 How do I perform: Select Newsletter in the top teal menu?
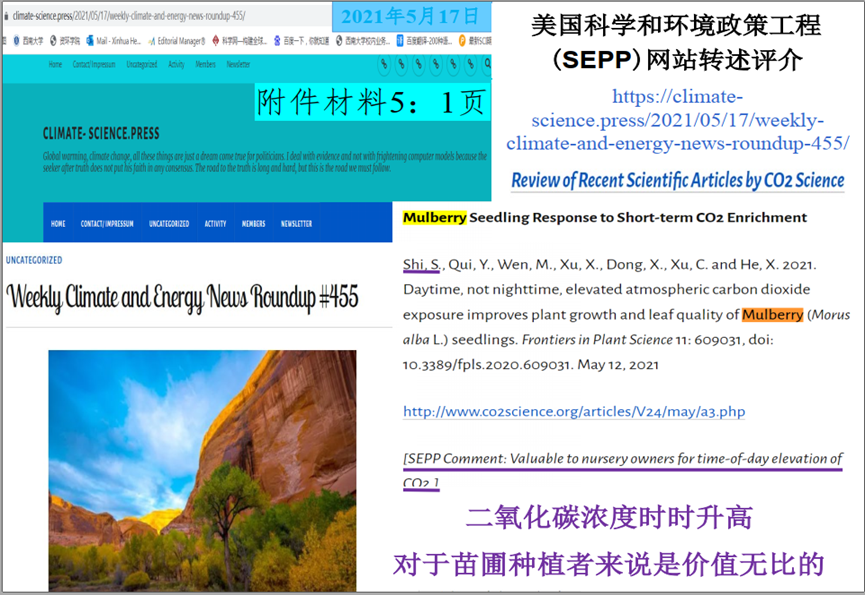(x=238, y=64)
